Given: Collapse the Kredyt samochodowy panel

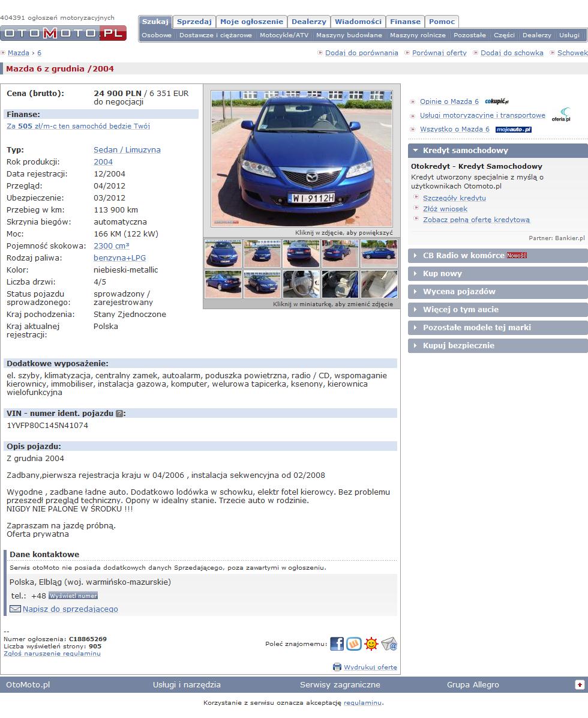Looking at the screenshot, I should pyautogui.click(x=498, y=151).
